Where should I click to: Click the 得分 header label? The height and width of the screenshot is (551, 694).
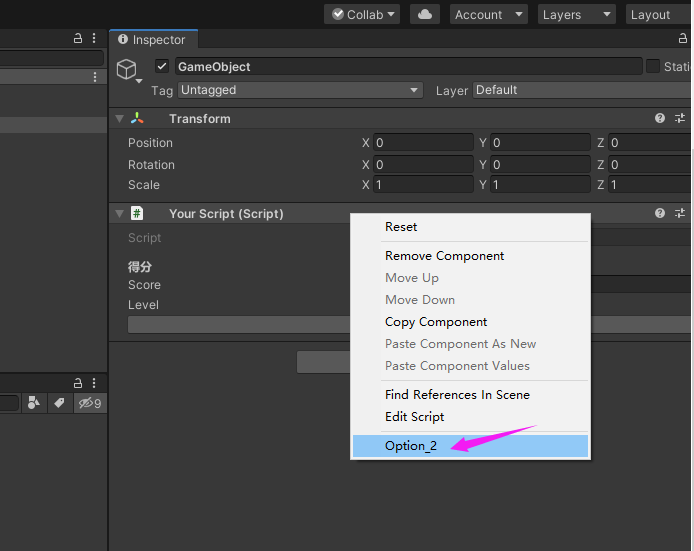point(140,266)
